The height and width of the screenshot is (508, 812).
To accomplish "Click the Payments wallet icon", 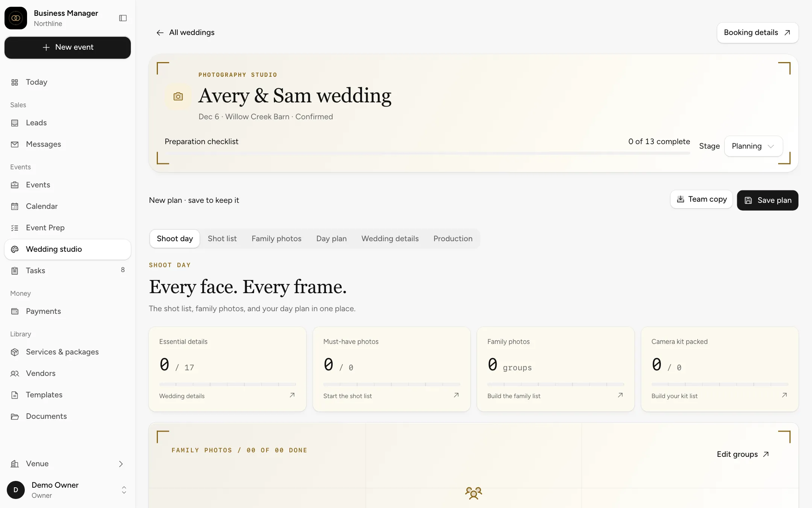I will [15, 311].
